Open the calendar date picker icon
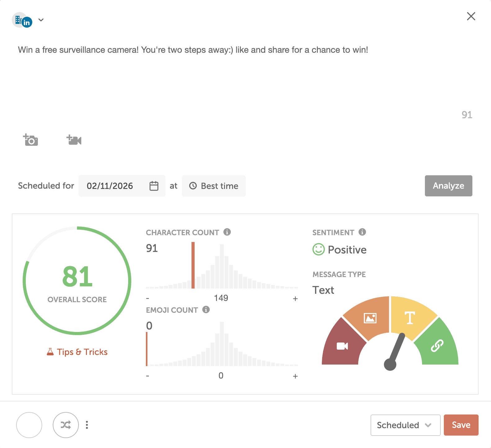 pos(154,186)
